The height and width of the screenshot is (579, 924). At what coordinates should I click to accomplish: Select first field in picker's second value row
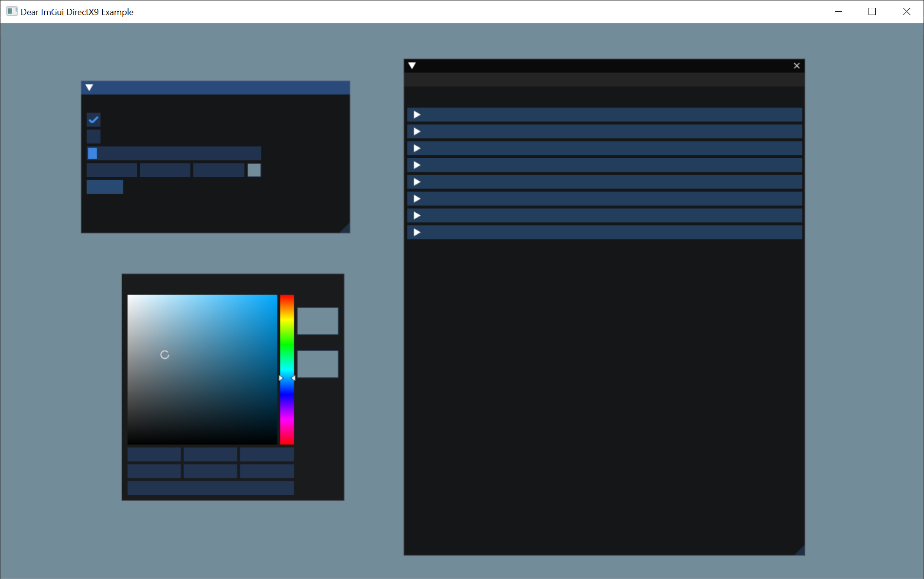coord(154,471)
